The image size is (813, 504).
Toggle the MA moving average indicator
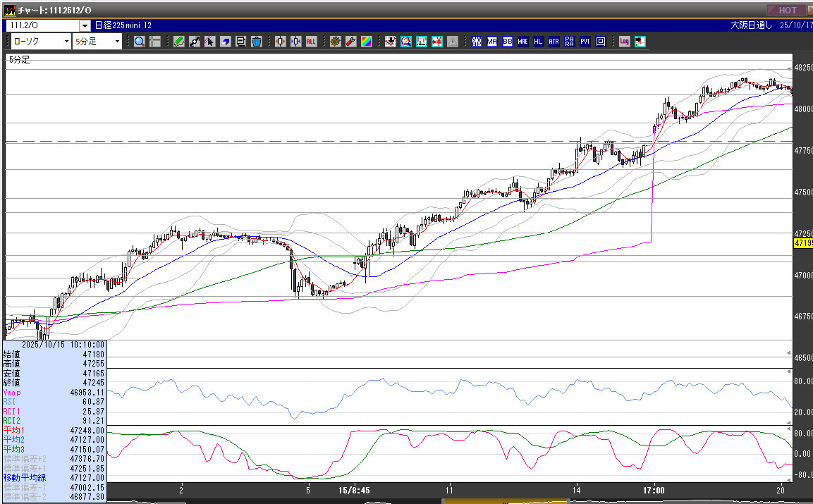[x=492, y=42]
